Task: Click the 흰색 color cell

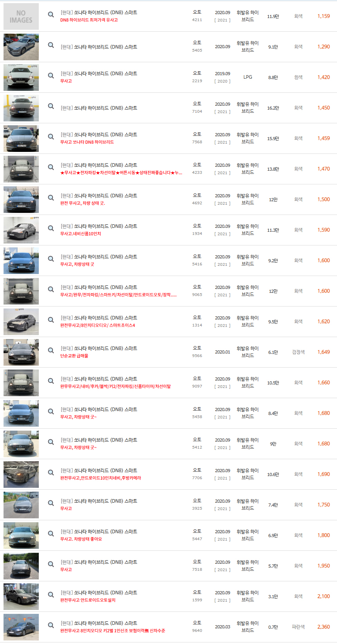Action: pos(298,77)
